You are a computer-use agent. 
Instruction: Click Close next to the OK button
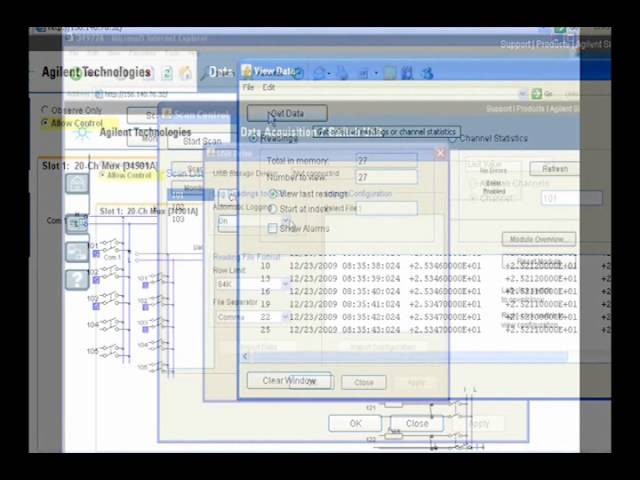pyautogui.click(x=417, y=423)
